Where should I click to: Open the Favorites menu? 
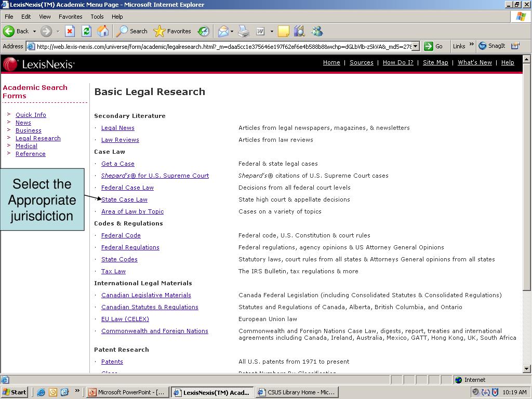click(x=70, y=17)
